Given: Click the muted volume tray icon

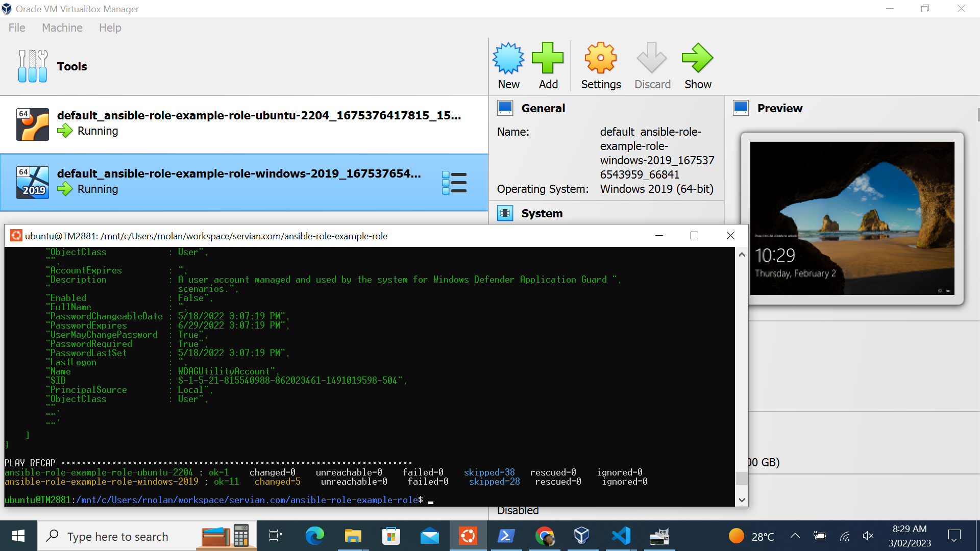Looking at the screenshot, I should [x=868, y=536].
